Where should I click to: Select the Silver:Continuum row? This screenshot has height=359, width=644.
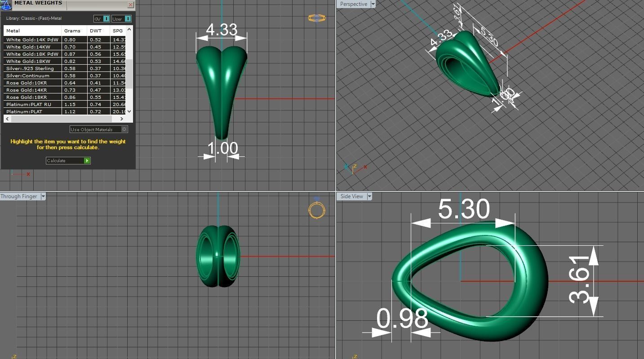(x=65, y=75)
